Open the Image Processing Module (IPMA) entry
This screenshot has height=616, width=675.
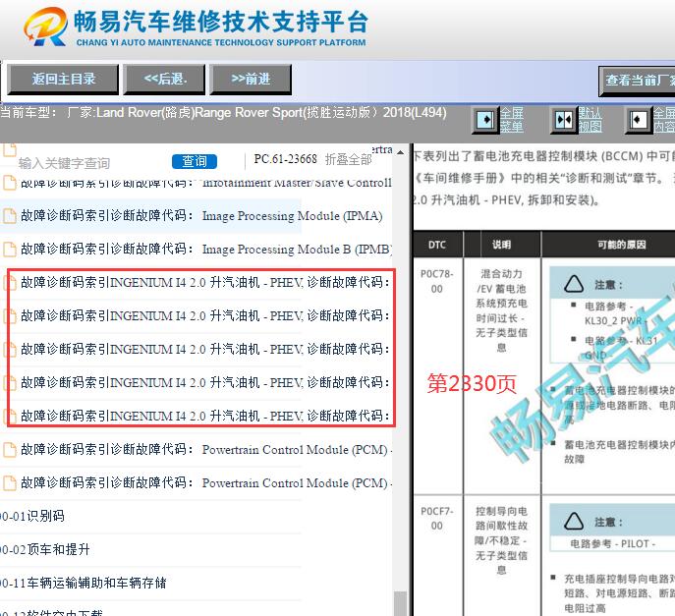point(201,215)
